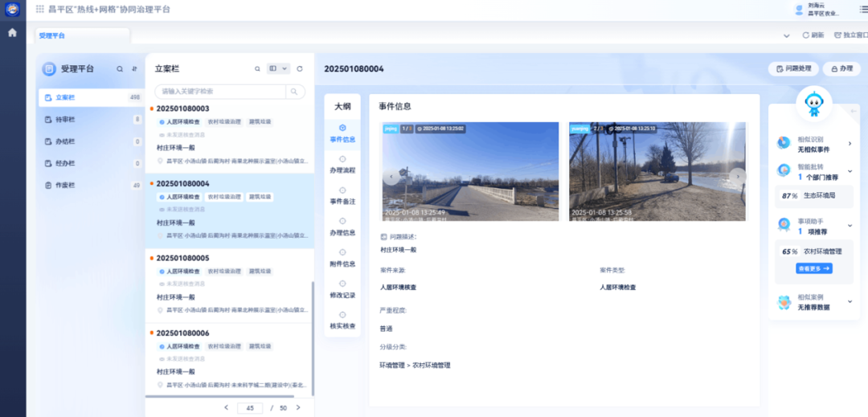Click the magnifier icon in 立案栏 header
868x417 pixels.
point(257,69)
